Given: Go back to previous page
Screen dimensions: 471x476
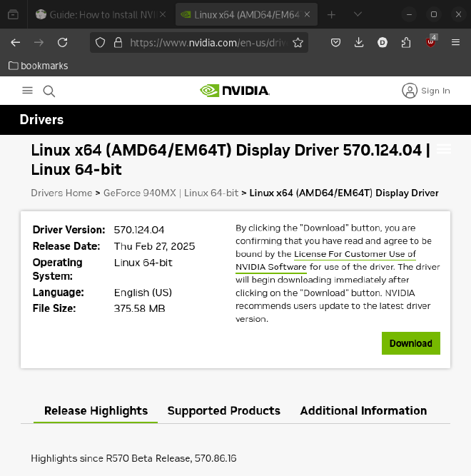Looking at the screenshot, I should pyautogui.click(x=16, y=43).
